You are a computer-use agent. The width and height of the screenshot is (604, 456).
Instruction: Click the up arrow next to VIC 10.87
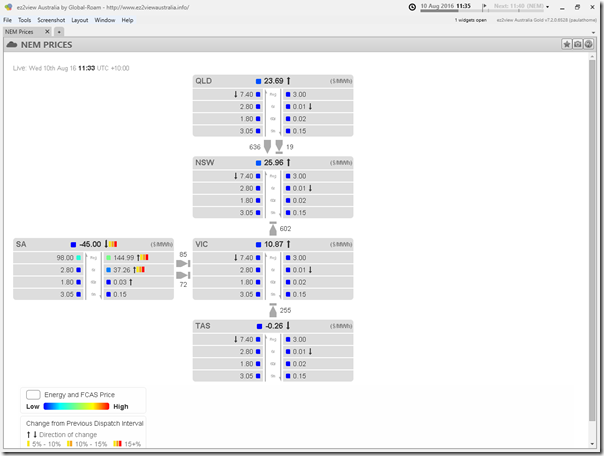click(289, 244)
